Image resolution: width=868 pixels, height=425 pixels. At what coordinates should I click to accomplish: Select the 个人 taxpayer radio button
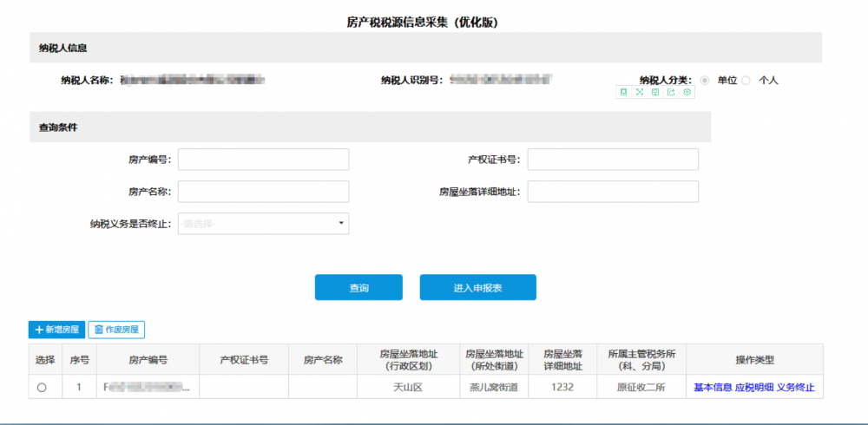746,80
